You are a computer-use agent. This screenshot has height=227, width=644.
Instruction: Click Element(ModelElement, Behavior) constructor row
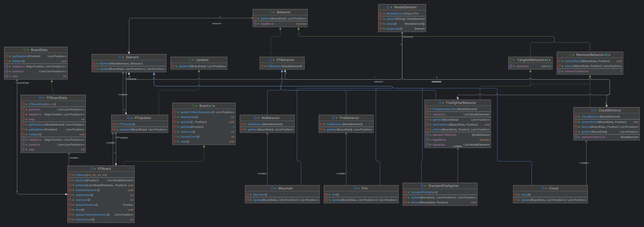tap(129, 64)
